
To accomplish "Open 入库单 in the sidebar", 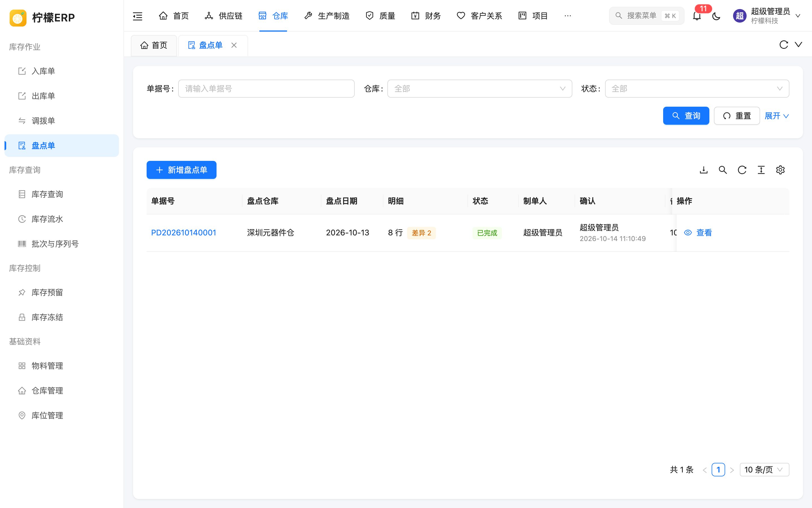I will [62, 71].
